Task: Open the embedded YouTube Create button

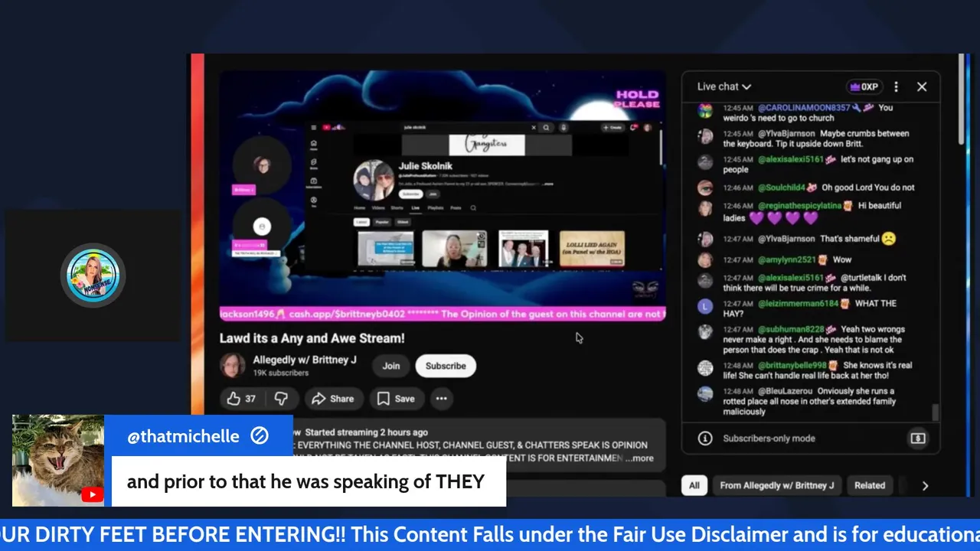Action: pyautogui.click(x=612, y=128)
